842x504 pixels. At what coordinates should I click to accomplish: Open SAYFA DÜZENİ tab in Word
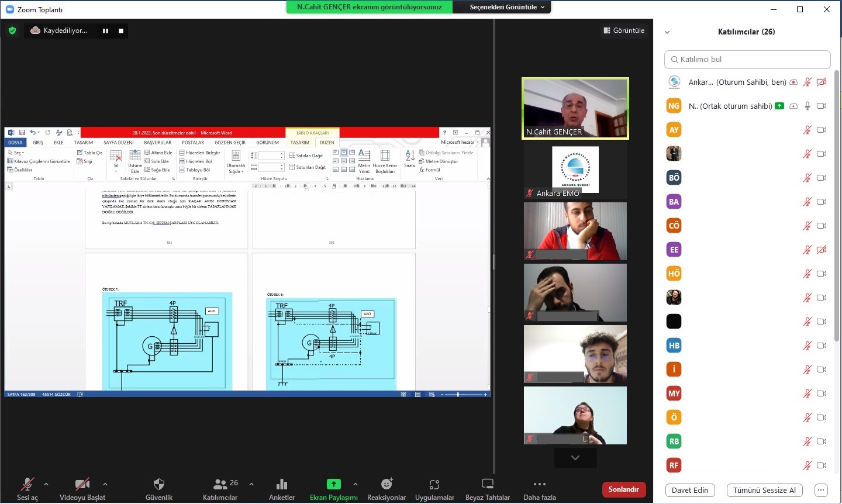119,143
